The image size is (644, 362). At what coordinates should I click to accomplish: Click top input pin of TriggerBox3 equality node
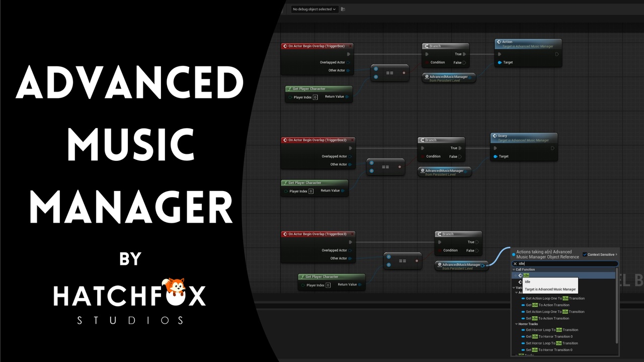(388, 256)
